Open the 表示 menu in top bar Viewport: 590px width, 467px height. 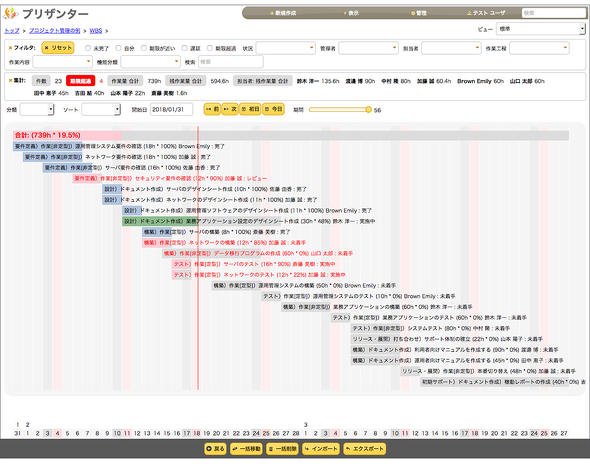point(351,13)
